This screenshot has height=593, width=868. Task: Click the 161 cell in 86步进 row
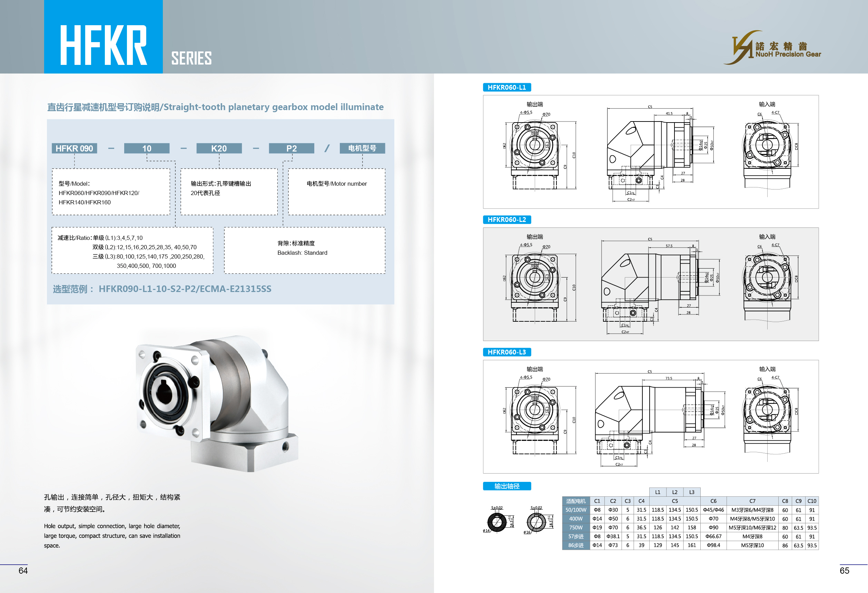tap(692, 546)
